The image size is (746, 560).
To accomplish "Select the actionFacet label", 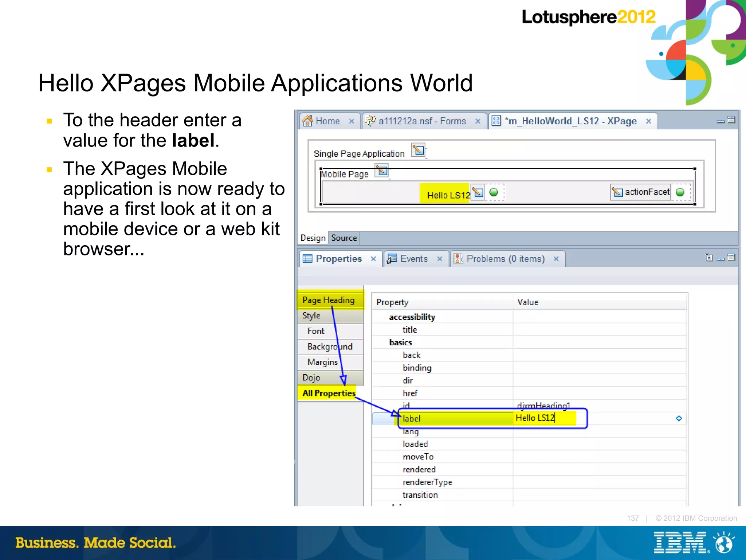I will (647, 192).
